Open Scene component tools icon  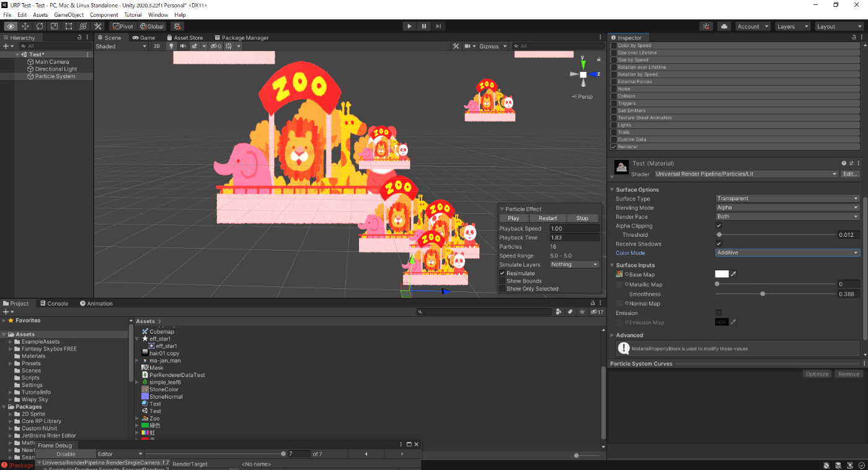(456, 46)
